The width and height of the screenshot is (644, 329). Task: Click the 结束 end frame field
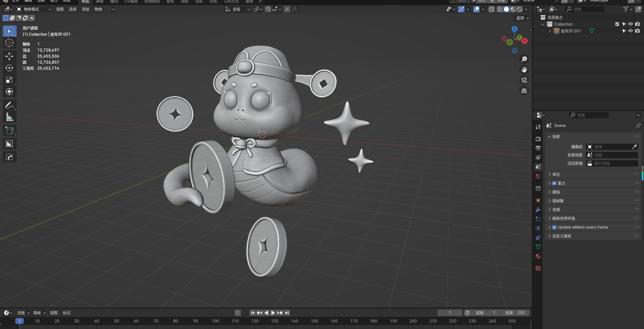coord(515,313)
